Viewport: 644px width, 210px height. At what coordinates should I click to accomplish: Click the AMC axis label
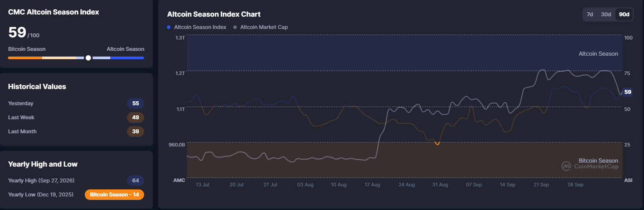click(x=179, y=180)
